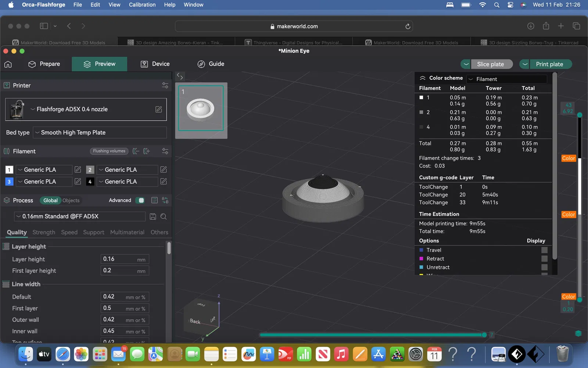588x368 pixels.
Task: Click the add filament icon
Action: coord(147,151)
